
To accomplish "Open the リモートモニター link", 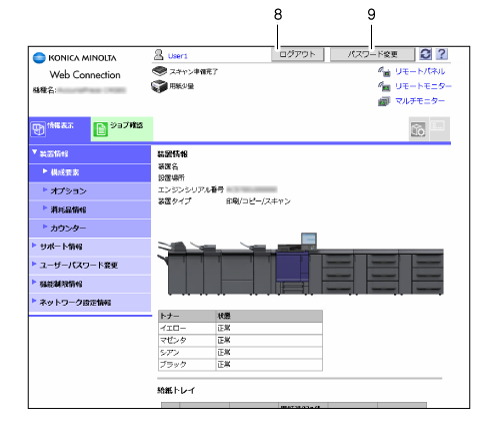I will tap(423, 86).
